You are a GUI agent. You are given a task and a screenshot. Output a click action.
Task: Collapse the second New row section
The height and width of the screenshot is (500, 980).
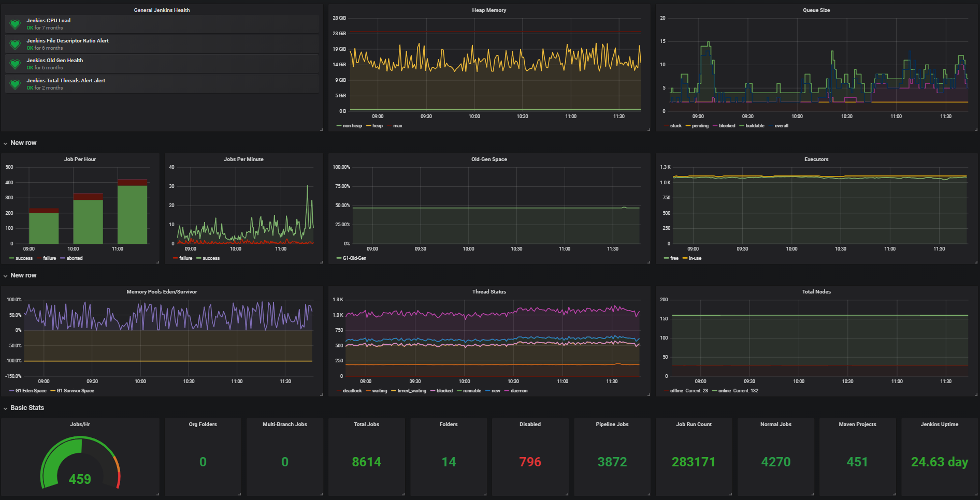point(23,275)
